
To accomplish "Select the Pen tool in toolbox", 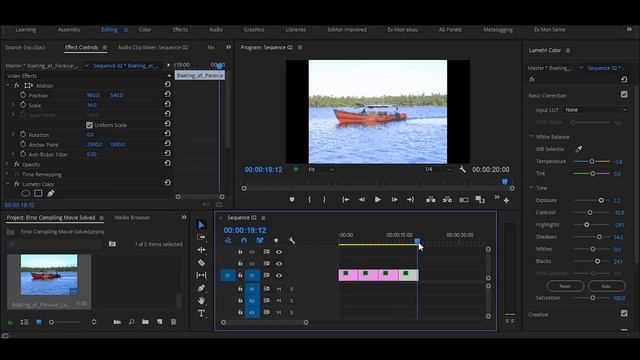I will click(201, 288).
